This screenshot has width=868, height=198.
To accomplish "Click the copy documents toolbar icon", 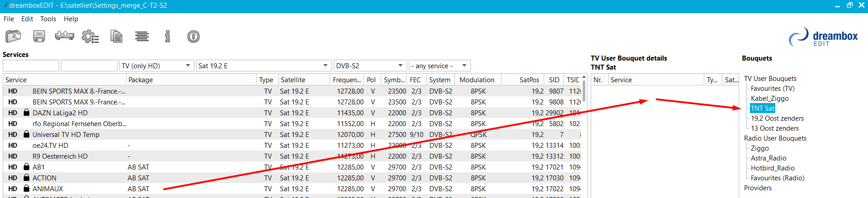I will pos(116,36).
